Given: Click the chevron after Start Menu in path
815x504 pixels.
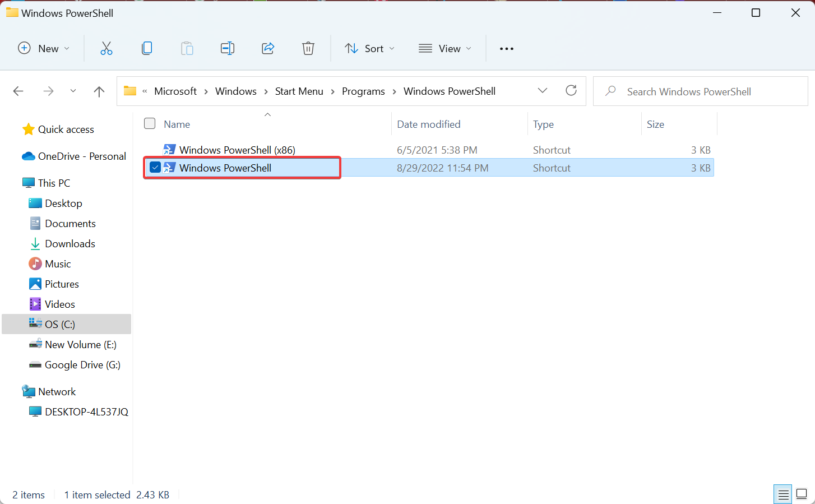Looking at the screenshot, I should (x=332, y=91).
